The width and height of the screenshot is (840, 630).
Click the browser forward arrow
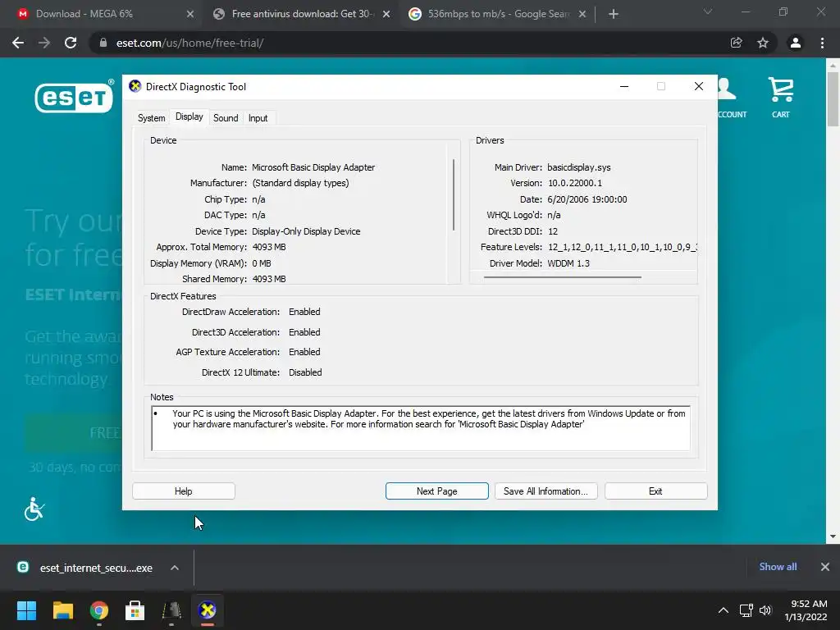44,43
